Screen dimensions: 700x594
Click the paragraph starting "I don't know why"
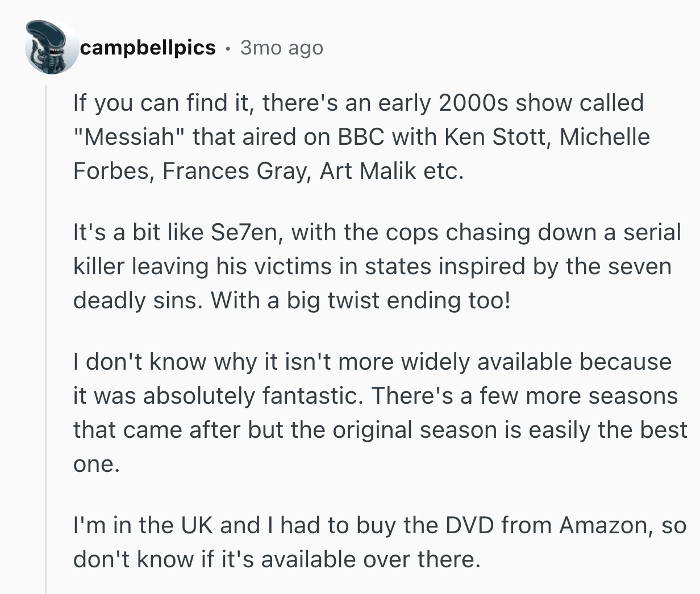click(x=375, y=413)
